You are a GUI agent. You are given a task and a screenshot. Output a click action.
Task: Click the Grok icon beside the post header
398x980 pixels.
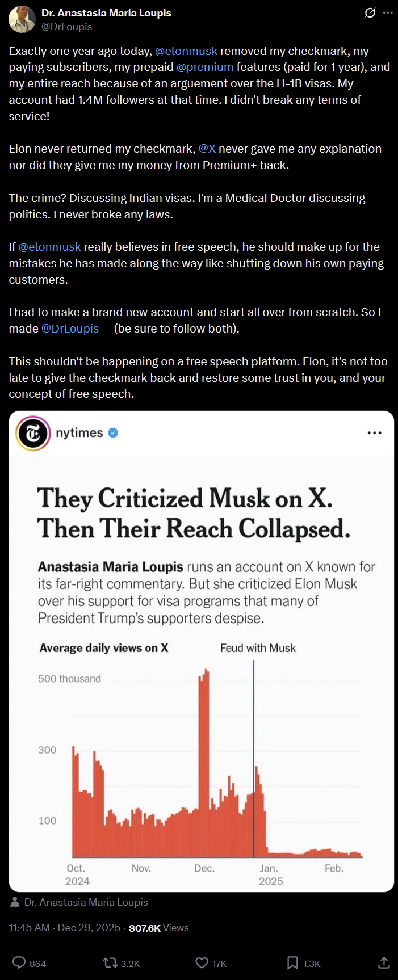click(x=370, y=12)
